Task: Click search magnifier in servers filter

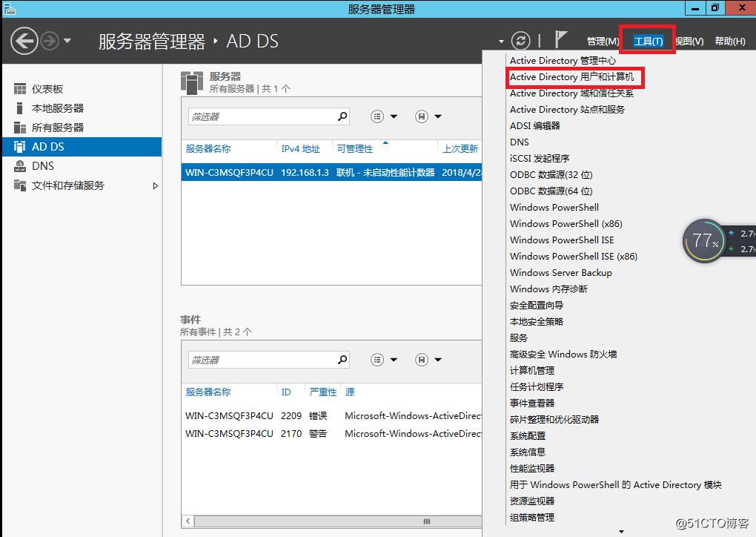Action: coord(342,116)
